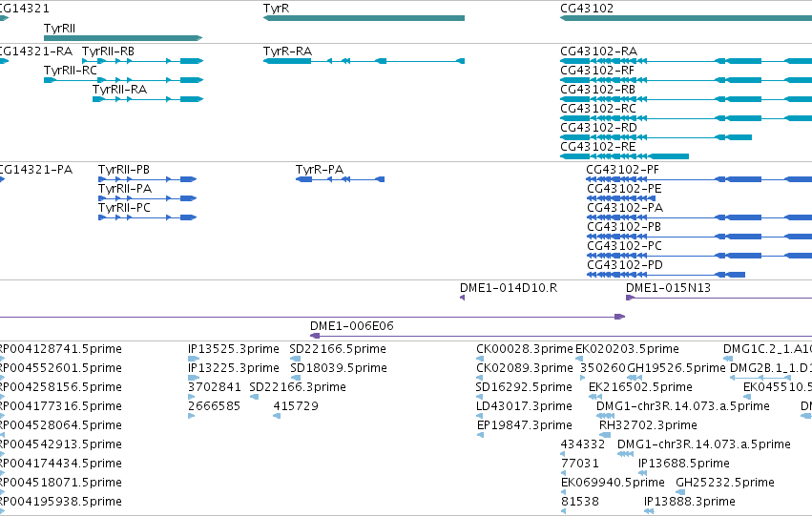Open the CG43102 gene feature
Image resolution: width=812 pixels, height=516 pixels.
(686, 18)
